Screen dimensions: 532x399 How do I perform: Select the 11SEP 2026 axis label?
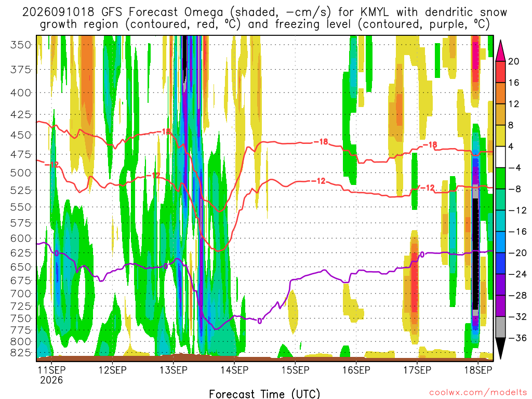coord(51,375)
